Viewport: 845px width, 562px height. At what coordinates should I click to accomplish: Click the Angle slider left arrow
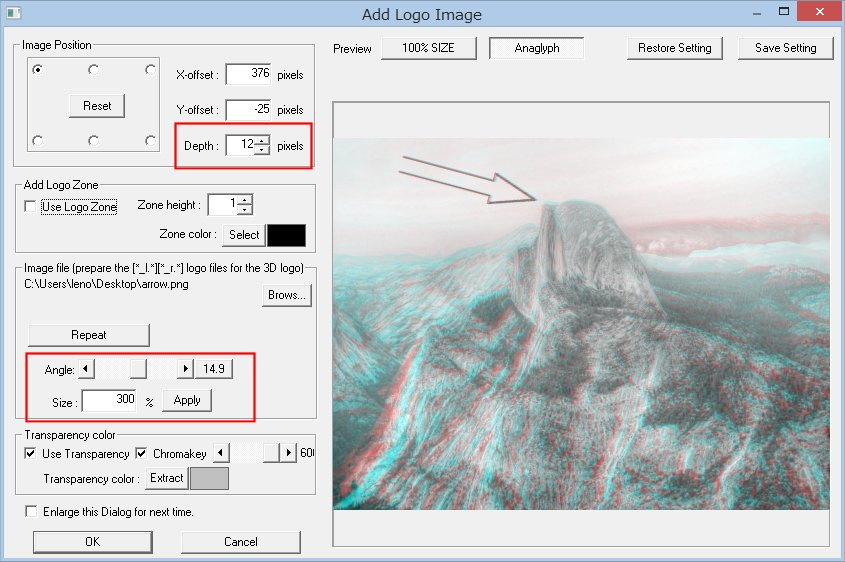[x=86, y=369]
